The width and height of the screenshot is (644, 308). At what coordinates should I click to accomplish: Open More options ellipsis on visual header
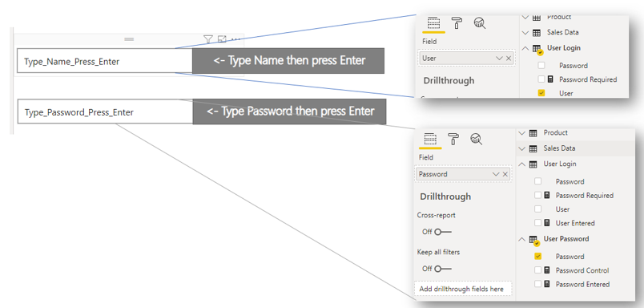tap(235, 39)
